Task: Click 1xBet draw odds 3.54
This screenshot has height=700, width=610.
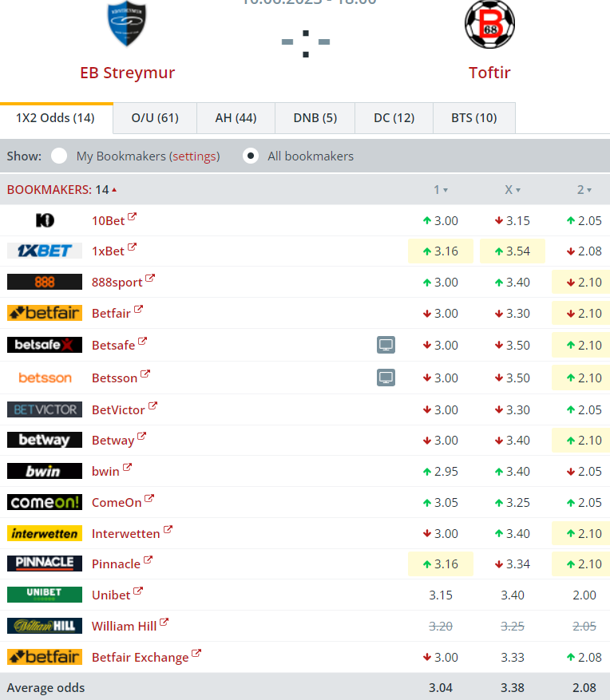Action: point(513,251)
